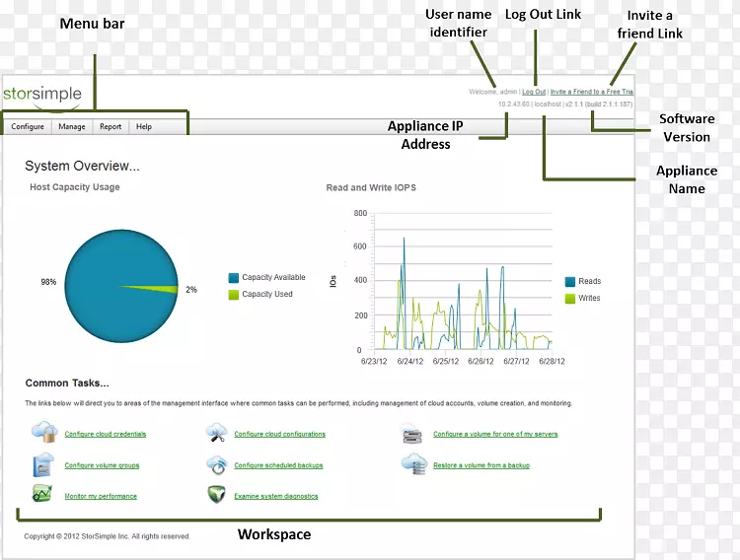The image size is (740, 560).
Task: Click the restore volume cloud icon
Action: tap(414, 463)
